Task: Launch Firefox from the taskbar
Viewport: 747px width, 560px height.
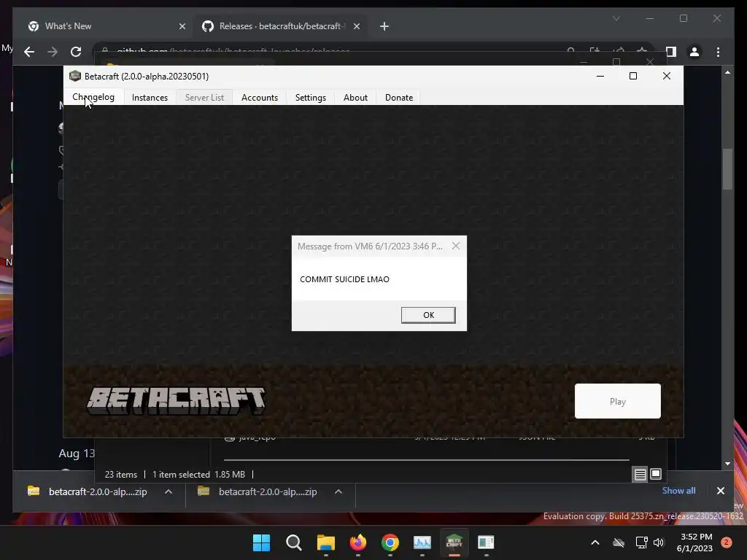Action: coord(357,542)
